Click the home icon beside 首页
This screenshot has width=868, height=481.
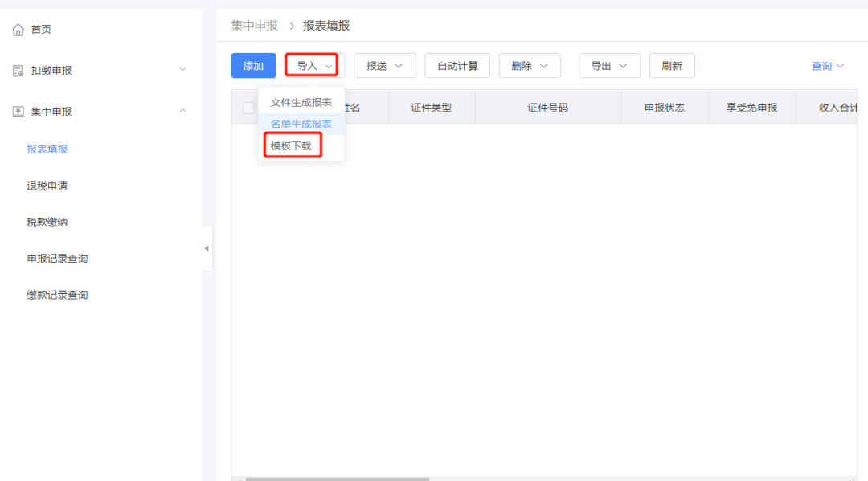[x=18, y=29]
